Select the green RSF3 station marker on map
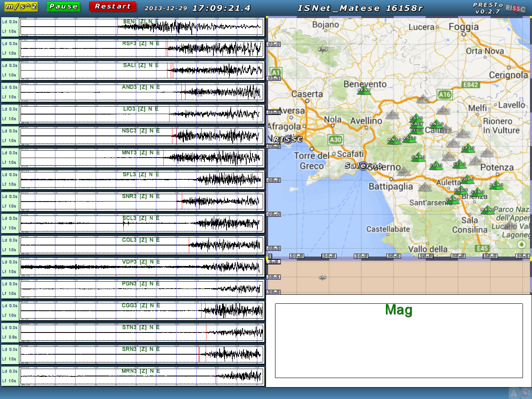532x399 pixels. coord(416,118)
